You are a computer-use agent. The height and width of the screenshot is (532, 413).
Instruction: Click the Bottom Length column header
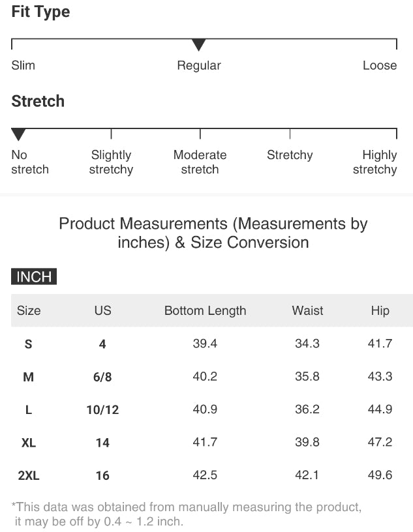pyautogui.click(x=205, y=310)
